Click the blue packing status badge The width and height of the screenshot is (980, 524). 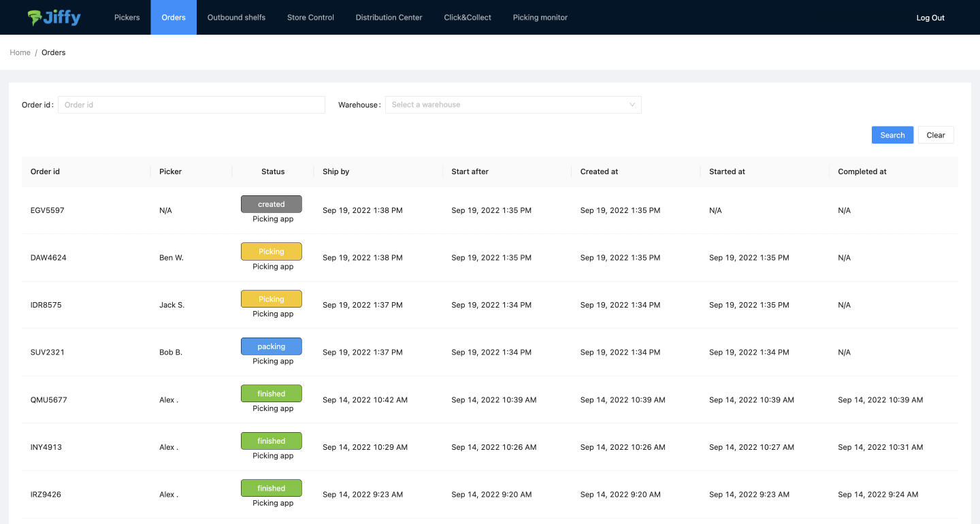271,346
